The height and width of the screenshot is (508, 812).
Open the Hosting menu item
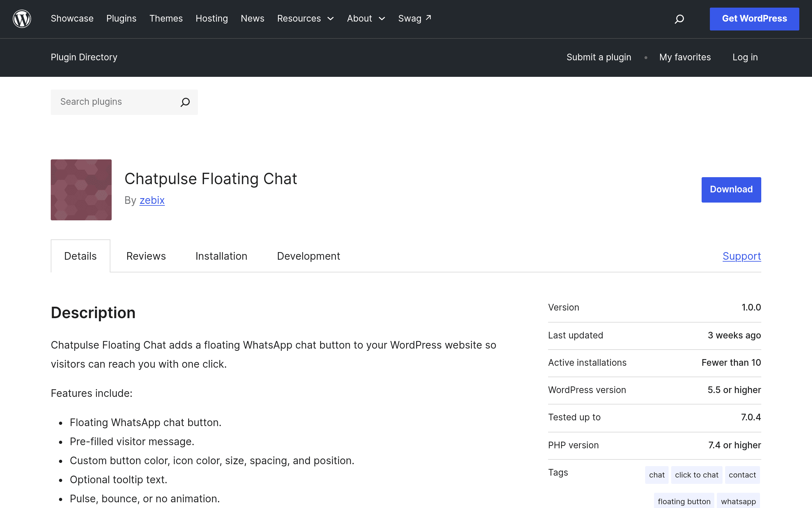click(212, 18)
